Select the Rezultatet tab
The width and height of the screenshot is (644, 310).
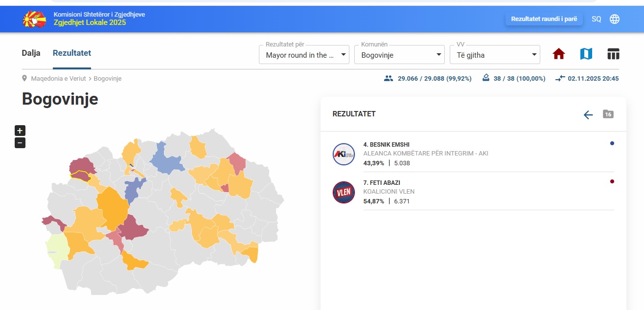click(72, 53)
